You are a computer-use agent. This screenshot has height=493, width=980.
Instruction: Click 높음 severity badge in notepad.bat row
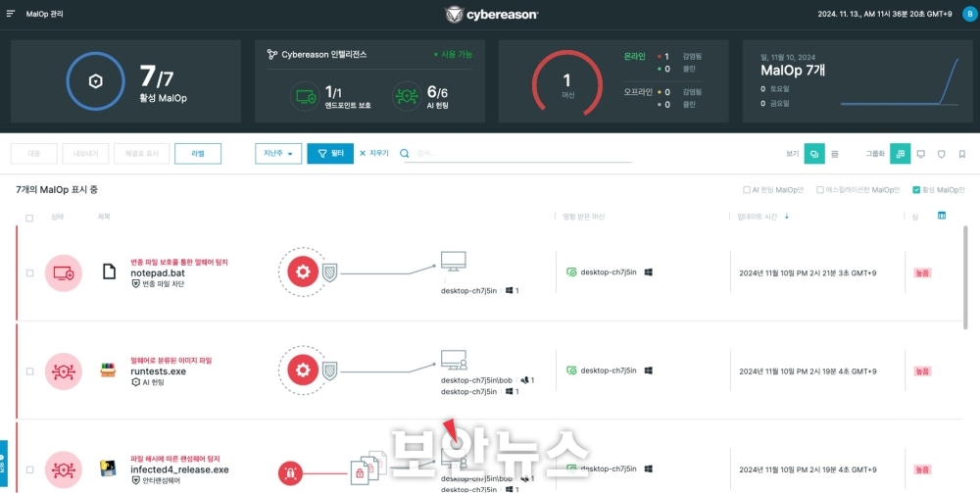tap(922, 273)
